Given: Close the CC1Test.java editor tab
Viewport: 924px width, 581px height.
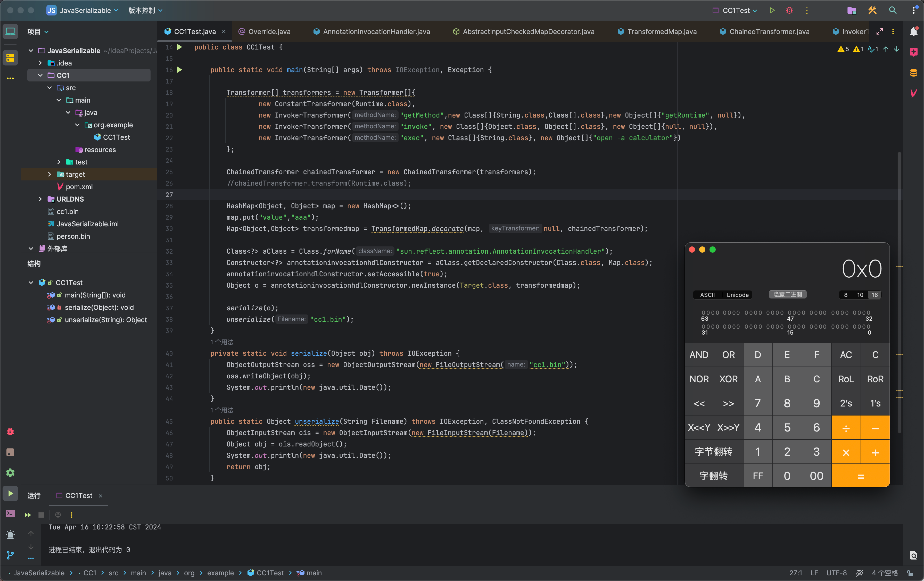Looking at the screenshot, I should 224,31.
